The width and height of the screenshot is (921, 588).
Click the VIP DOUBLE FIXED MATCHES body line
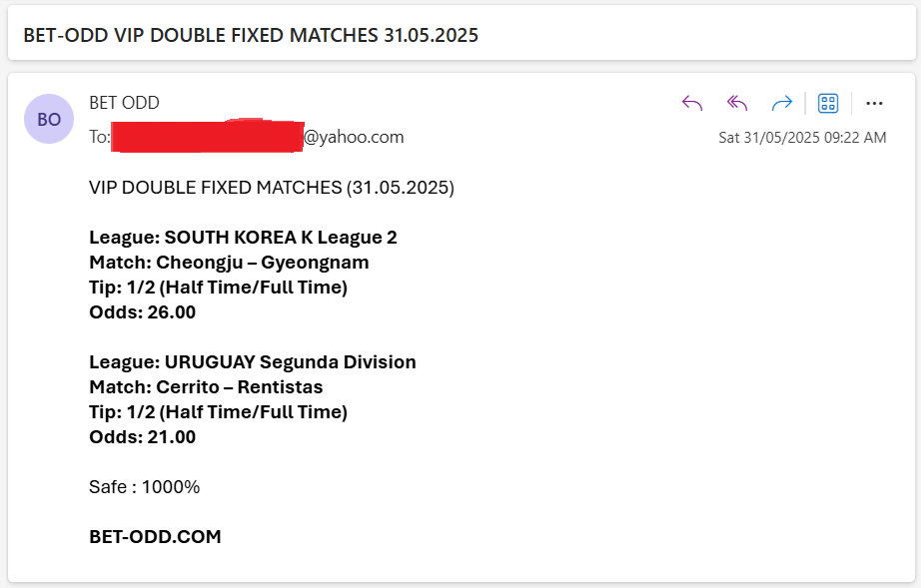(x=272, y=188)
